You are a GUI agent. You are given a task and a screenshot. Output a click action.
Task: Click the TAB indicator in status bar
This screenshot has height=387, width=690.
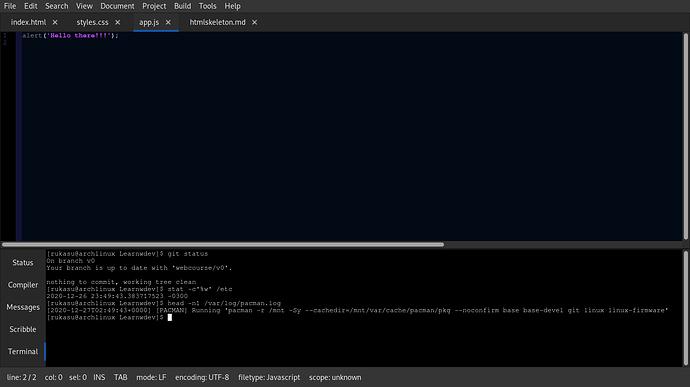pos(121,377)
